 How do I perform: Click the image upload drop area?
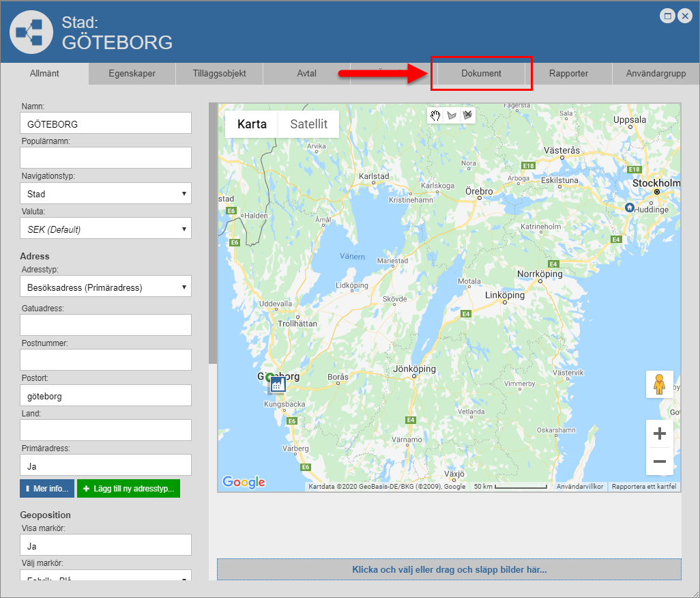449,569
